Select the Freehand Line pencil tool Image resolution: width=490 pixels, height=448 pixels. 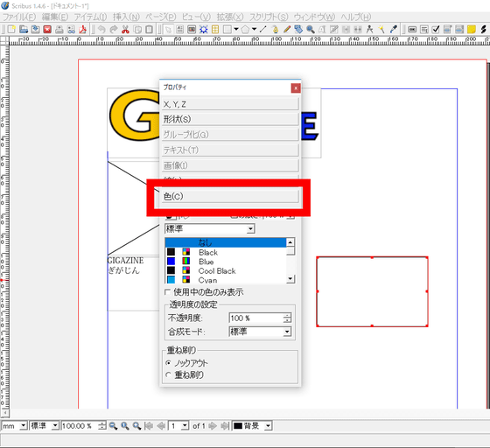pos(287,30)
